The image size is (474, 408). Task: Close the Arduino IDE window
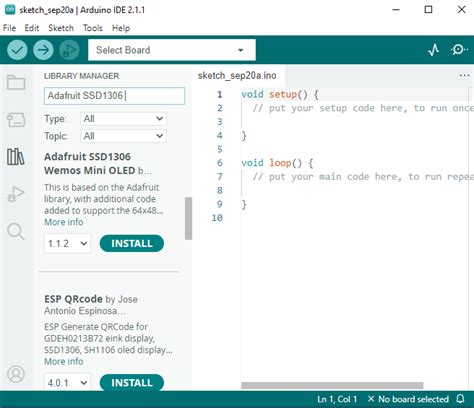pos(461,10)
